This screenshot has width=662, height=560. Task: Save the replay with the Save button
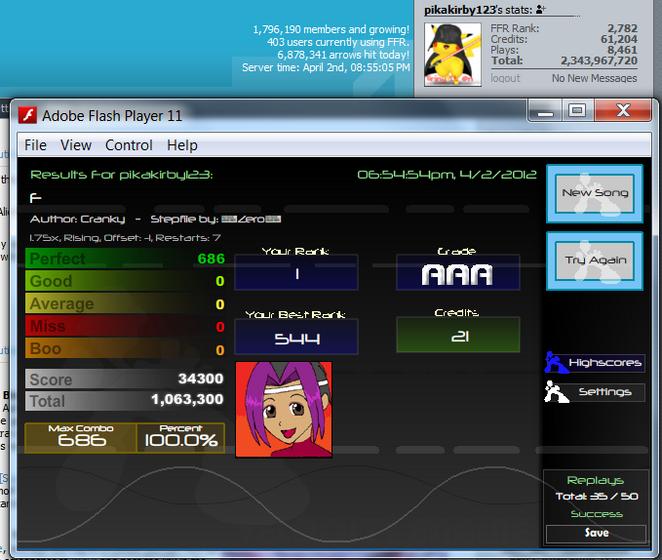tap(595, 533)
